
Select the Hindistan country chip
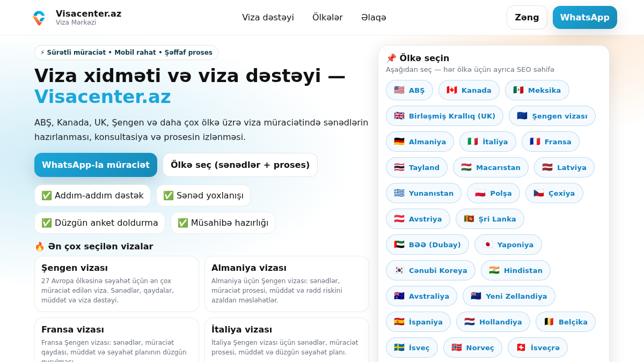(x=516, y=270)
